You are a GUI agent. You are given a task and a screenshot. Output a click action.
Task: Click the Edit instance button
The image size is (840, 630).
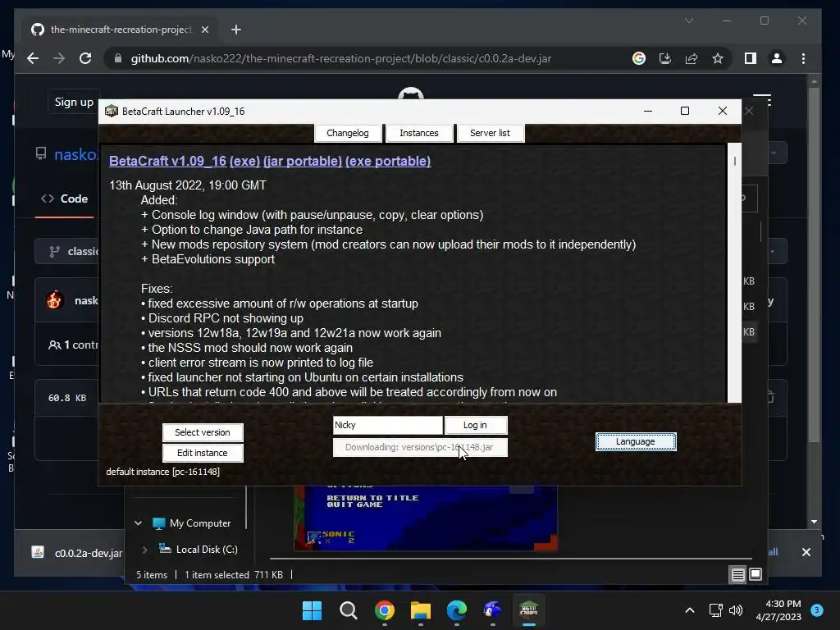click(x=203, y=453)
